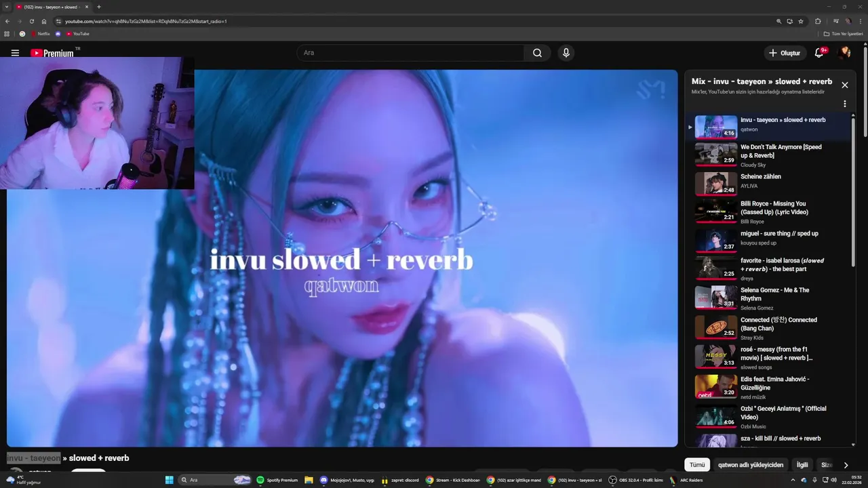Open YouTube notifications bell
868x488 pixels.
[819, 53]
